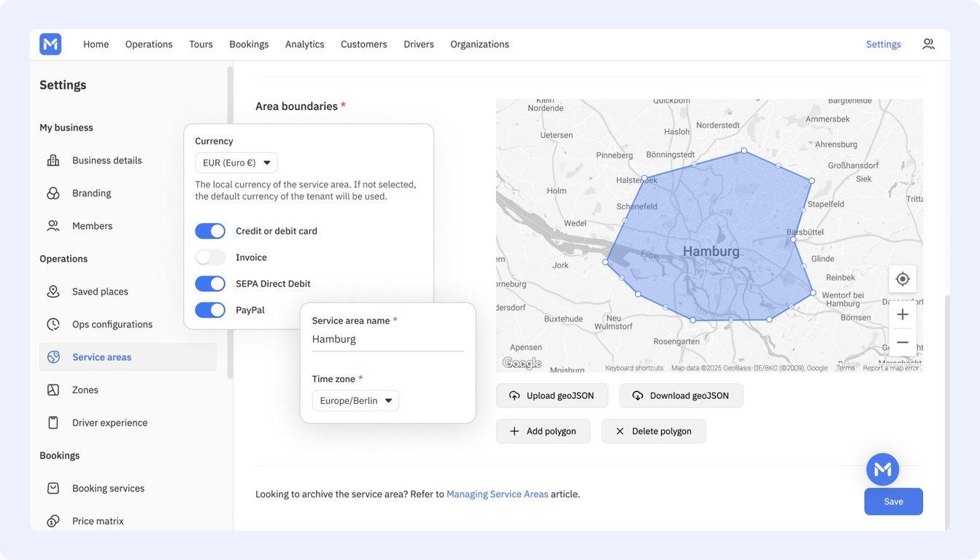The height and width of the screenshot is (560, 980).
Task: Select Service areas in sidebar
Action: (128, 357)
